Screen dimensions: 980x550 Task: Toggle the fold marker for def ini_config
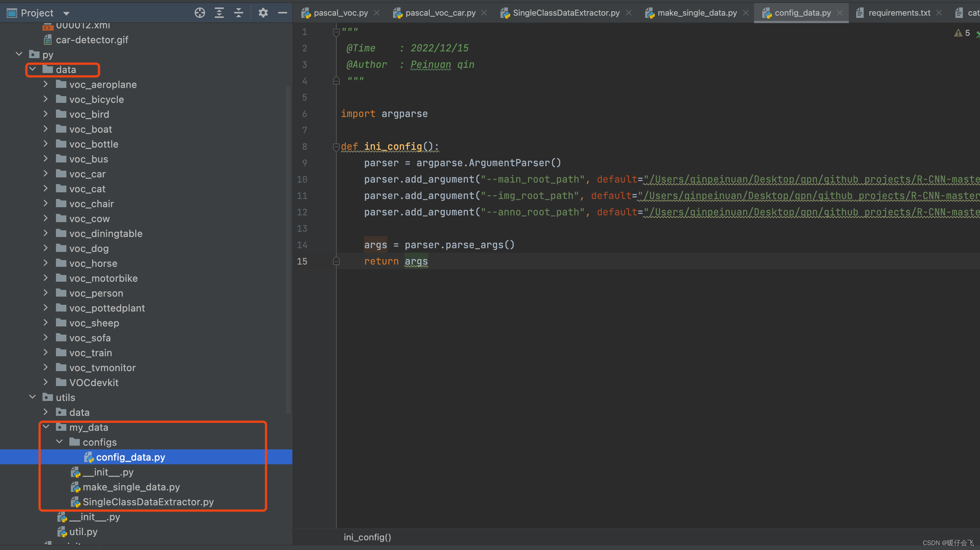tap(336, 147)
